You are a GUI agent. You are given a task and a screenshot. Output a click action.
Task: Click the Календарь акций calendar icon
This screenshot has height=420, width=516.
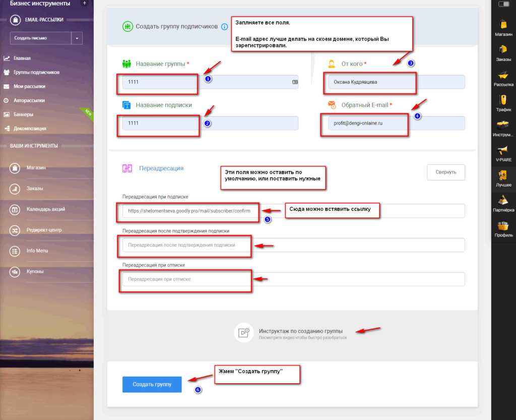(x=15, y=209)
